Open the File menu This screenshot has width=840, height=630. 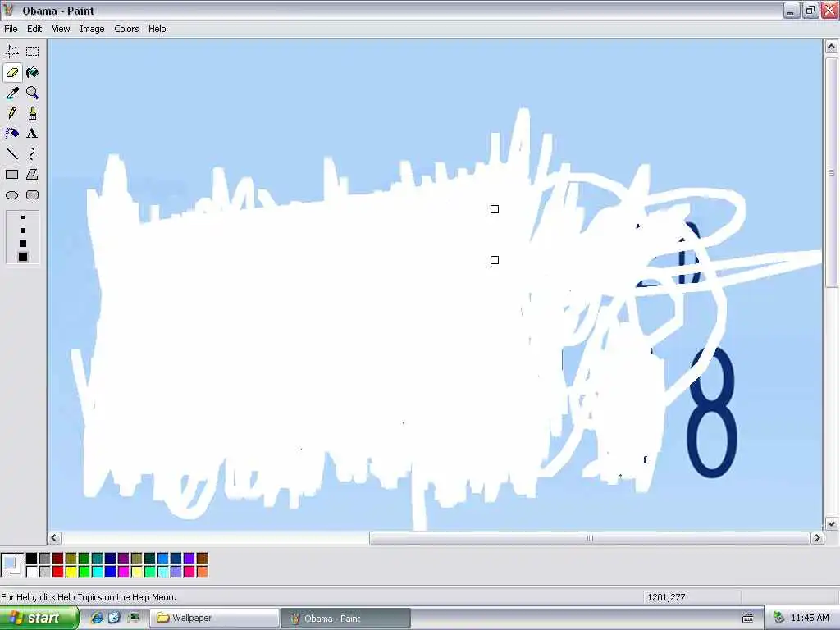click(x=11, y=29)
